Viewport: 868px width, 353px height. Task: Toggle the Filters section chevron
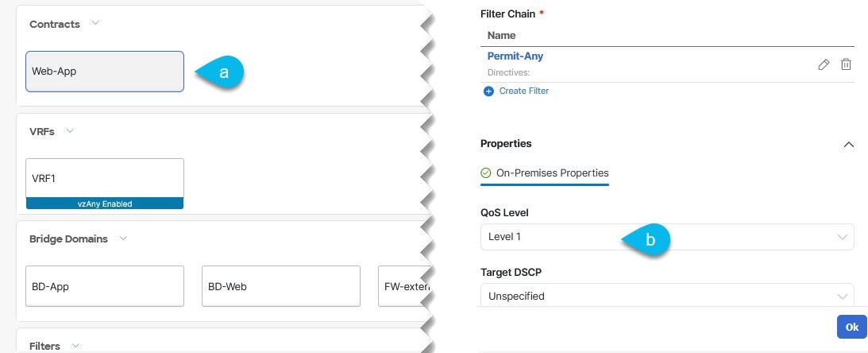tap(75, 345)
